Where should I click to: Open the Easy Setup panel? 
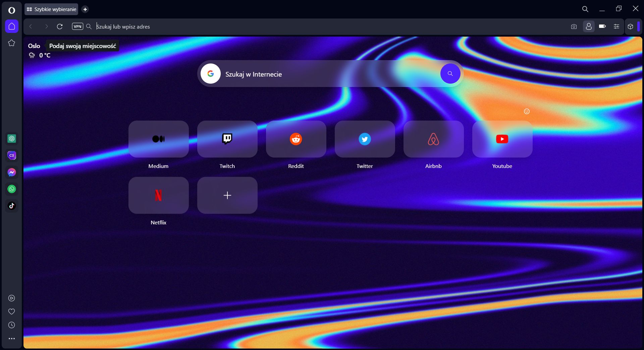pos(616,27)
